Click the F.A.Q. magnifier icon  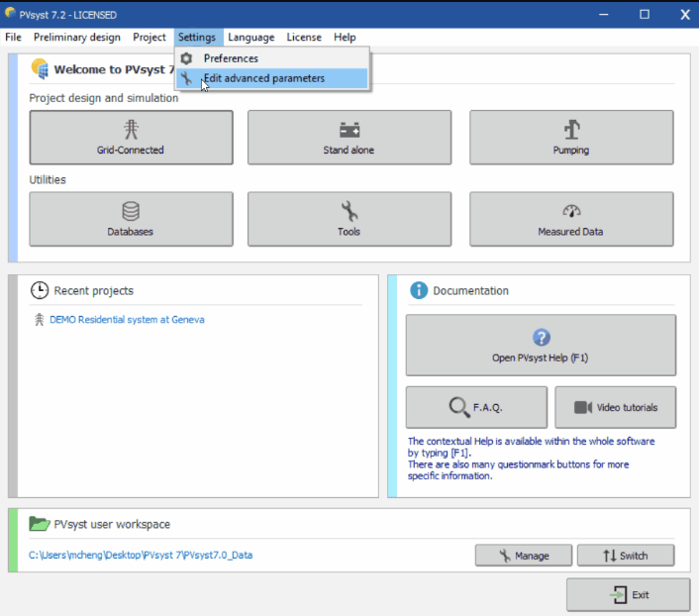(458, 407)
